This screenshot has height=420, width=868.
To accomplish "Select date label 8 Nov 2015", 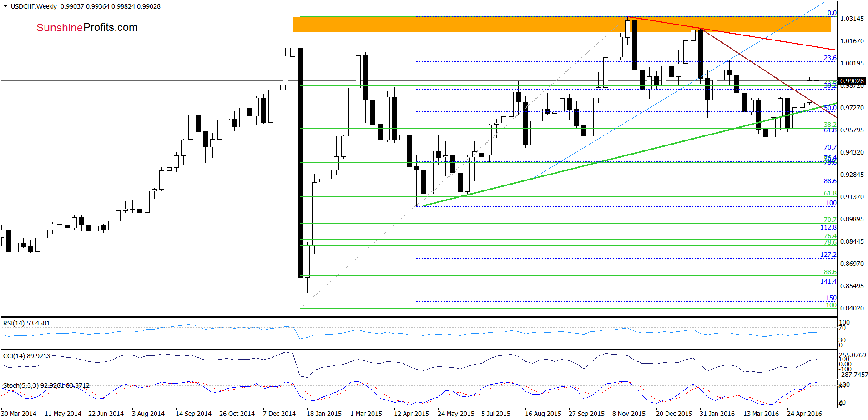I will [629, 414].
